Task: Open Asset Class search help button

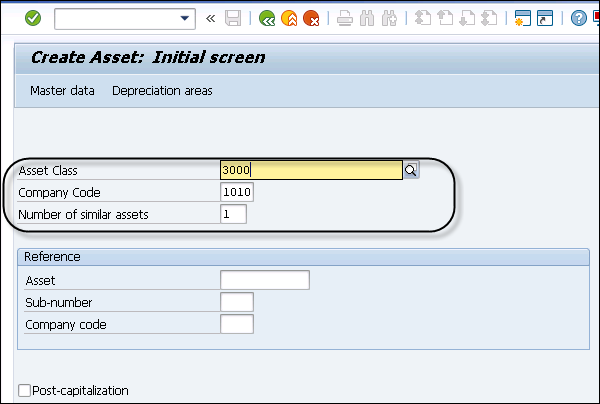Action: coord(411,171)
